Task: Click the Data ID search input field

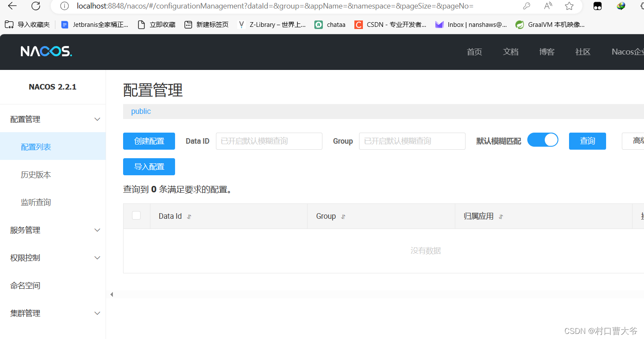Action: [269, 141]
